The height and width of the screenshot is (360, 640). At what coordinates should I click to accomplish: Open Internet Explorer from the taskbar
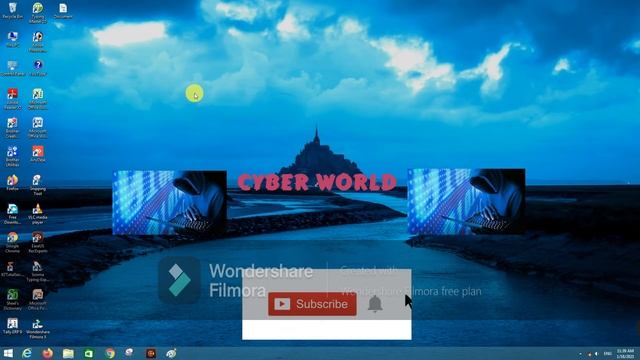tap(27, 353)
